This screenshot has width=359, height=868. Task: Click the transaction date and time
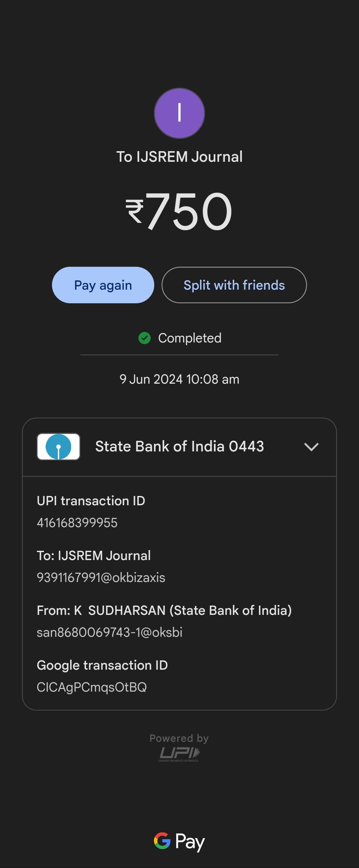179,379
